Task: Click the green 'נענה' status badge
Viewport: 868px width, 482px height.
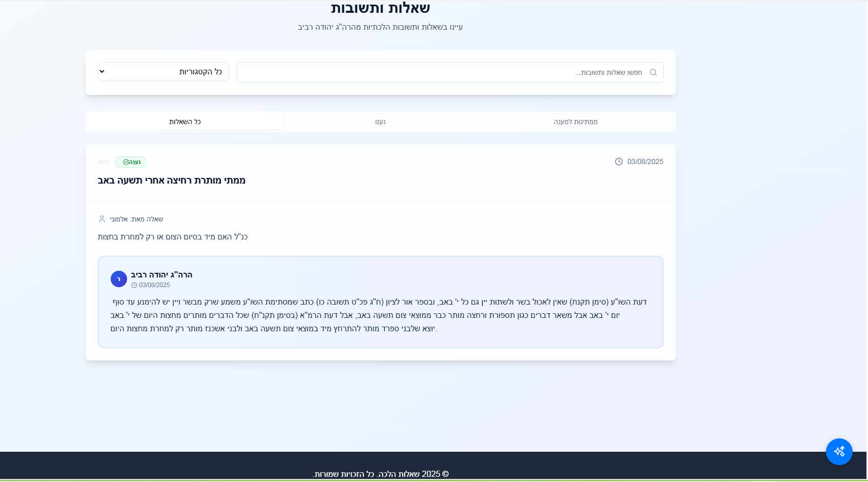Action: pyautogui.click(x=131, y=162)
